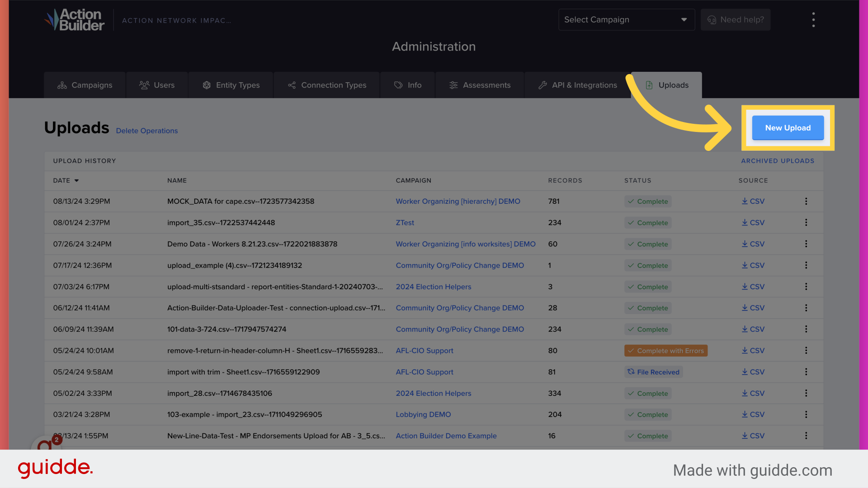Open row options for Lobbying DEMO upload
Screen dimensions: 868x488
click(806, 414)
